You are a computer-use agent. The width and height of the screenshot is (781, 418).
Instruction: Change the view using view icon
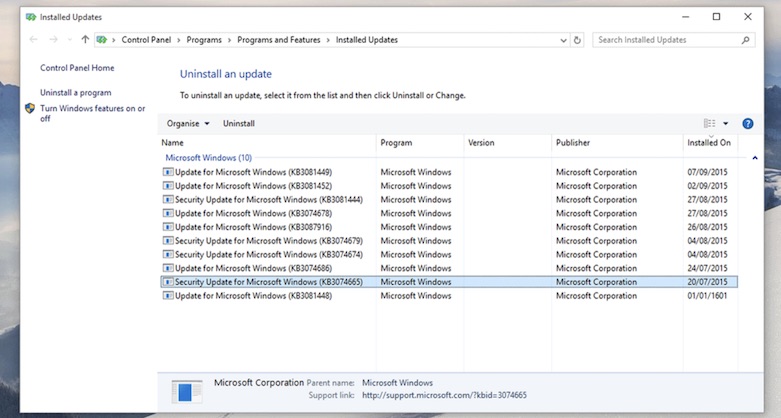click(x=709, y=124)
